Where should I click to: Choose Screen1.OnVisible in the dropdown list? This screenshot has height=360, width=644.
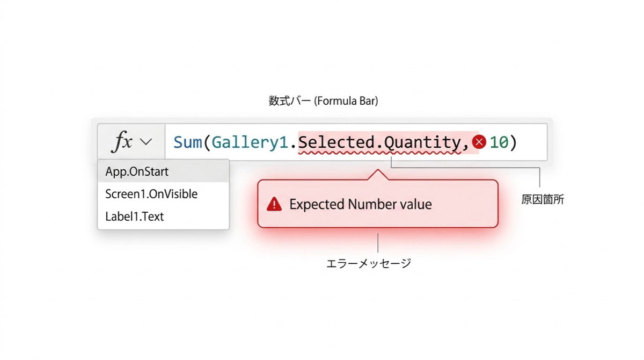[151, 194]
